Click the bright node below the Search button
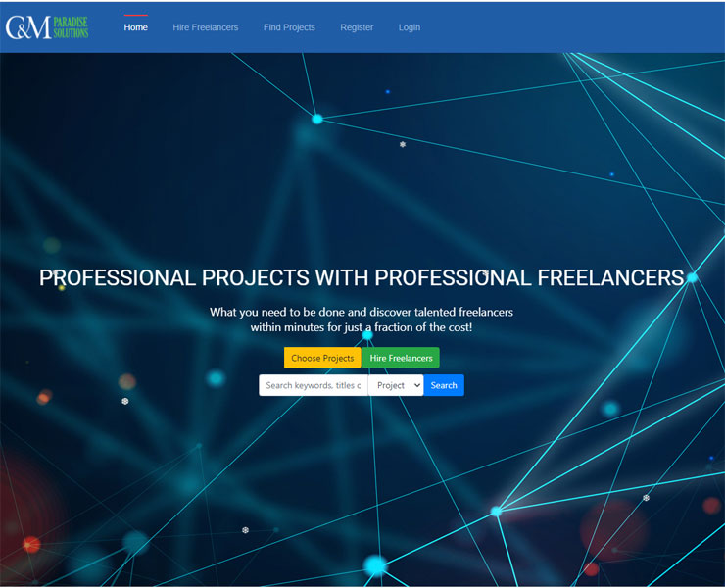The image size is (725, 588). 496,511
